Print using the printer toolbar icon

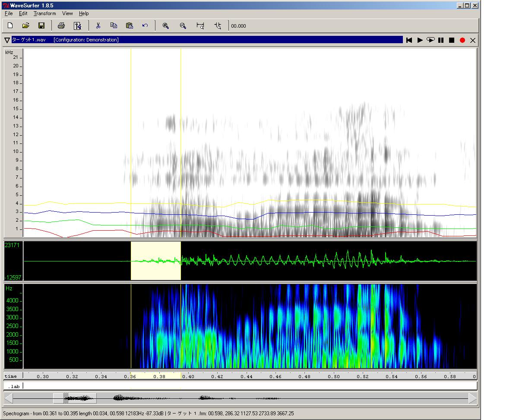click(x=61, y=26)
